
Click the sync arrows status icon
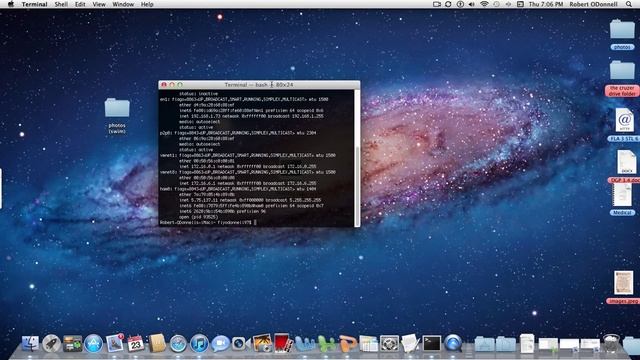[x=448, y=4]
